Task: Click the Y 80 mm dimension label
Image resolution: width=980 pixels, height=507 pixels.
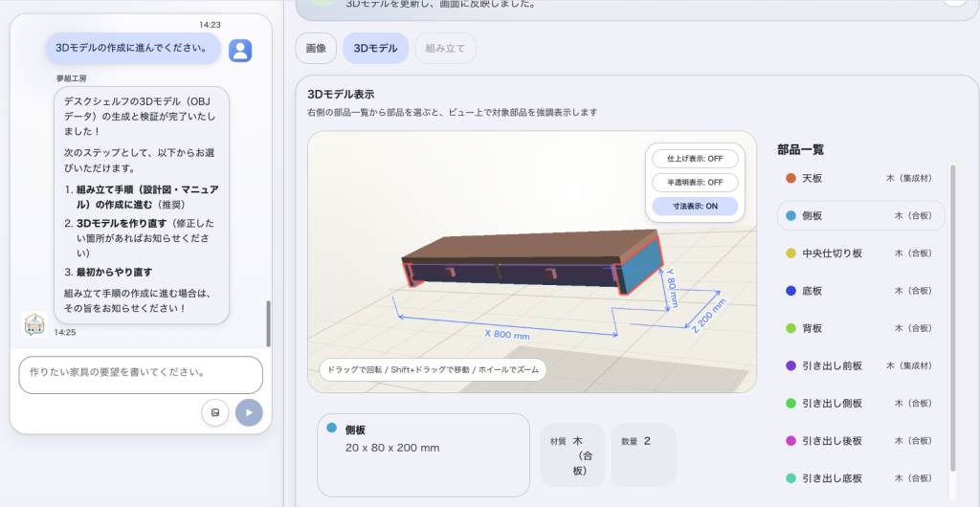Action: point(672,289)
